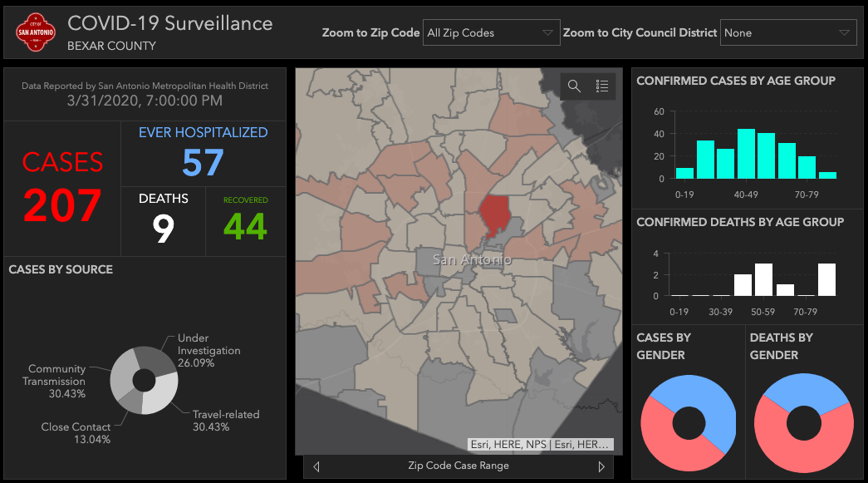Open the Zoom to Zip Code dropdown
This screenshot has width=868, height=483.
[491, 32]
